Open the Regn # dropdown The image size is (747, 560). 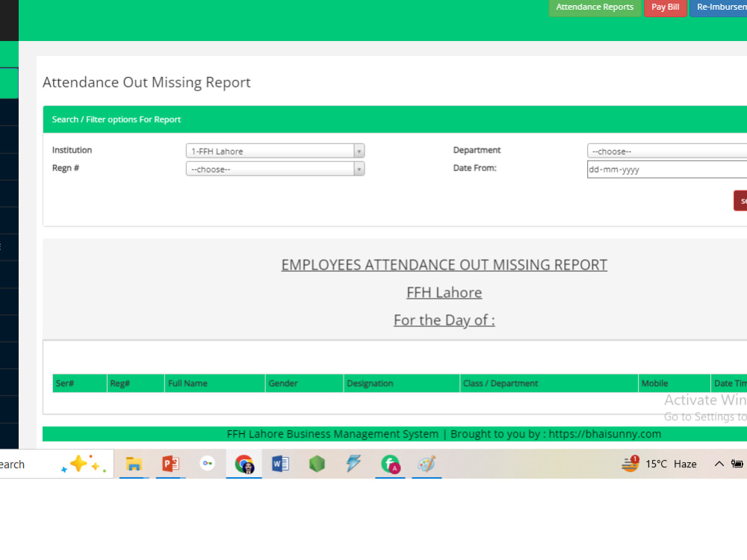click(x=275, y=169)
